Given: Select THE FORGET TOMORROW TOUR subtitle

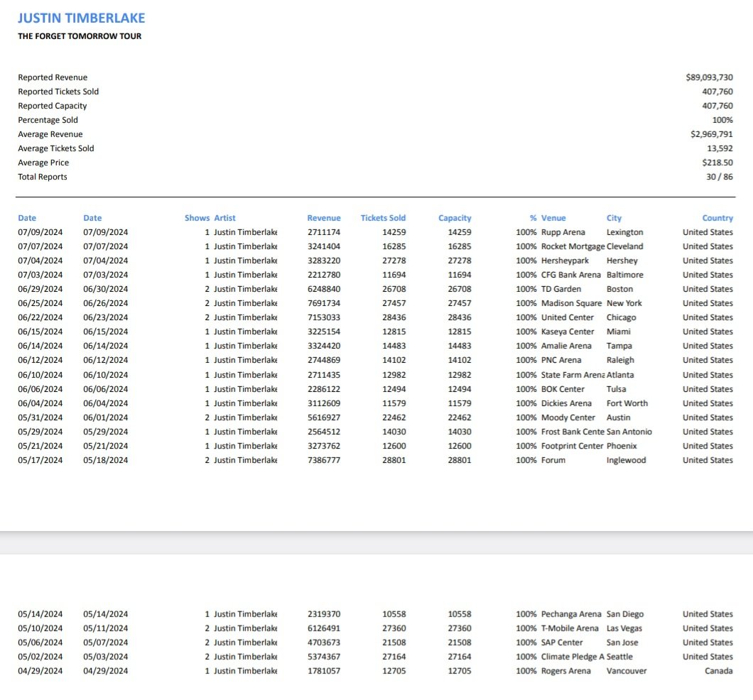Looking at the screenshot, I should click(80, 36).
